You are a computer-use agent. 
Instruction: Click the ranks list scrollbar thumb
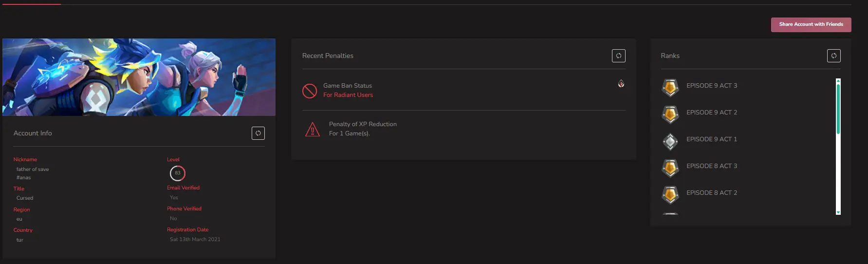click(838, 108)
